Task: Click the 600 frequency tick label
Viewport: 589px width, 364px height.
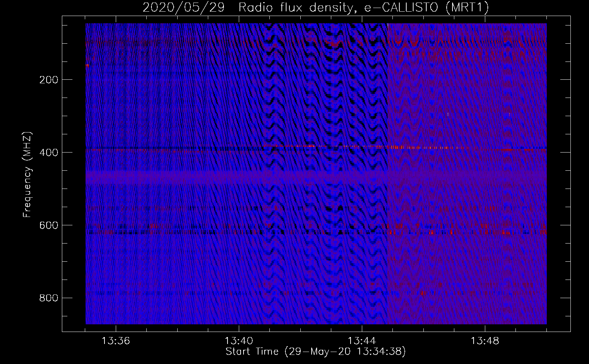Action: click(49, 225)
